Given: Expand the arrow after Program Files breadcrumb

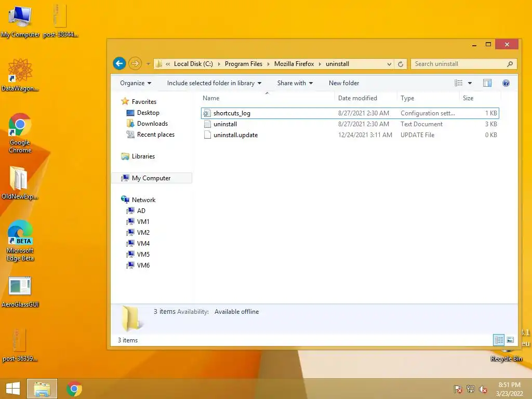Looking at the screenshot, I should coord(269,64).
